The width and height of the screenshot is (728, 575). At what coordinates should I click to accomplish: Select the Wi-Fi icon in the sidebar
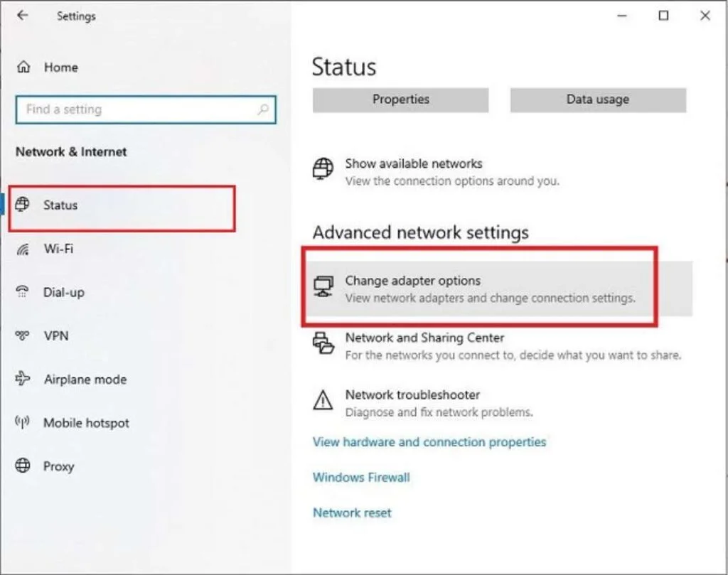24,249
